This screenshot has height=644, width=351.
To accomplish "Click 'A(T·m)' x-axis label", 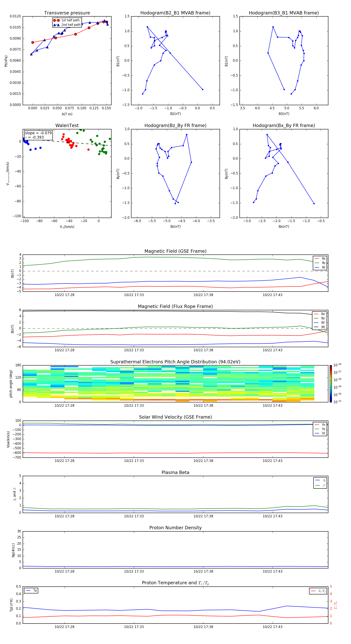I will 67,114.
